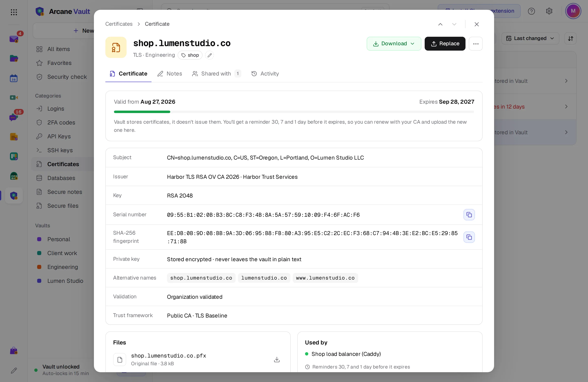
Task: Click the user avatar M
Action: [x=573, y=11]
